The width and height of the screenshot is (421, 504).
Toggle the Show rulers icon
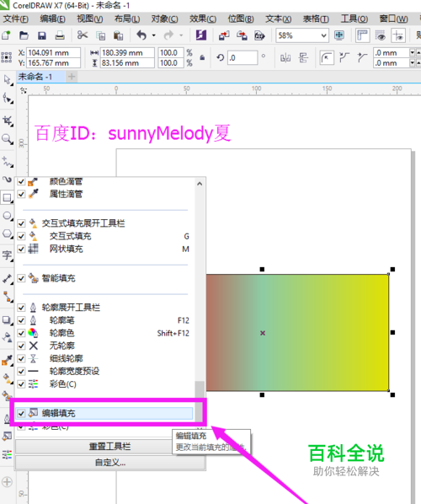(362, 35)
